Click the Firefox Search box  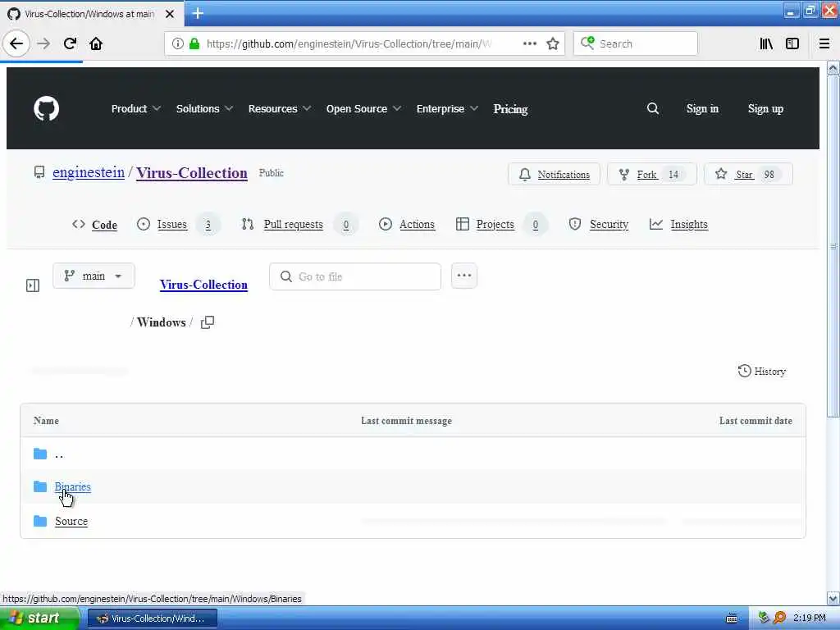[x=636, y=43]
